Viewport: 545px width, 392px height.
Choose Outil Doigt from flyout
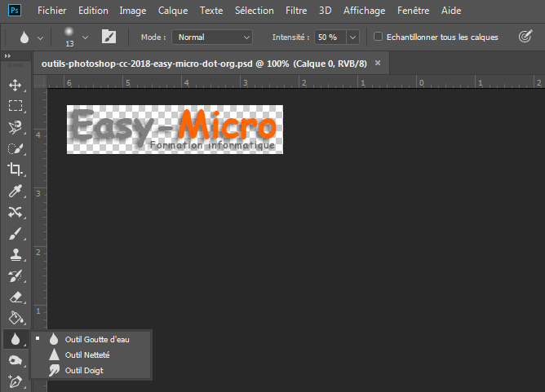(91, 370)
